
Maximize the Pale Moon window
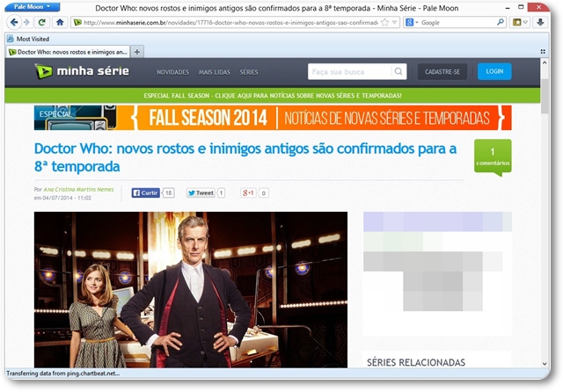click(521, 7)
